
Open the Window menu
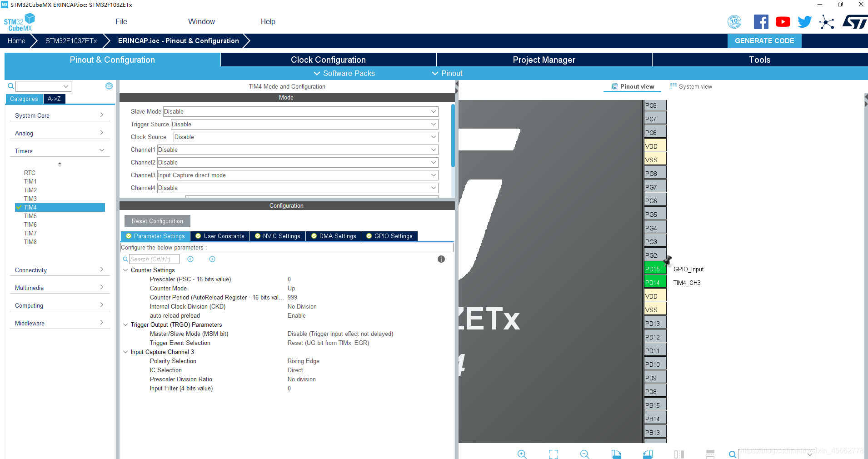click(x=201, y=21)
